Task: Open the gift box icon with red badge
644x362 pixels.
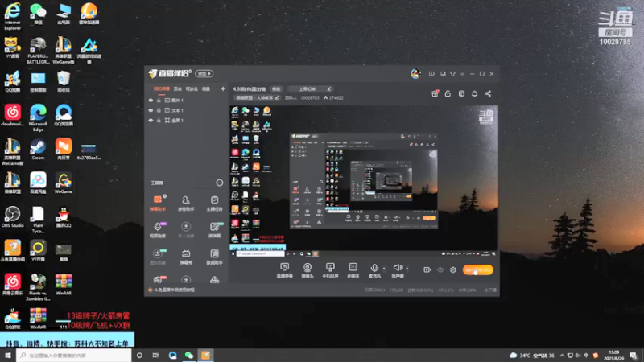Action: (435, 93)
